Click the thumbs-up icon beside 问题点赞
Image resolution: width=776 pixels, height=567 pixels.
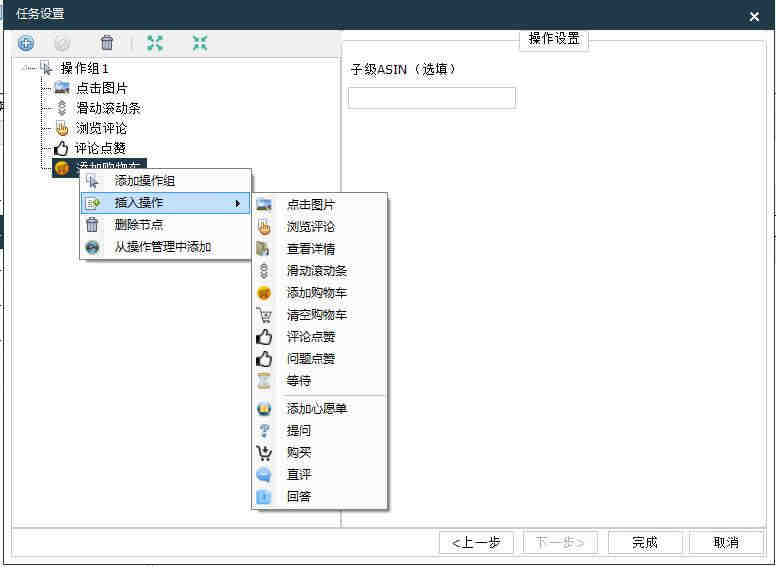pyautogui.click(x=264, y=359)
